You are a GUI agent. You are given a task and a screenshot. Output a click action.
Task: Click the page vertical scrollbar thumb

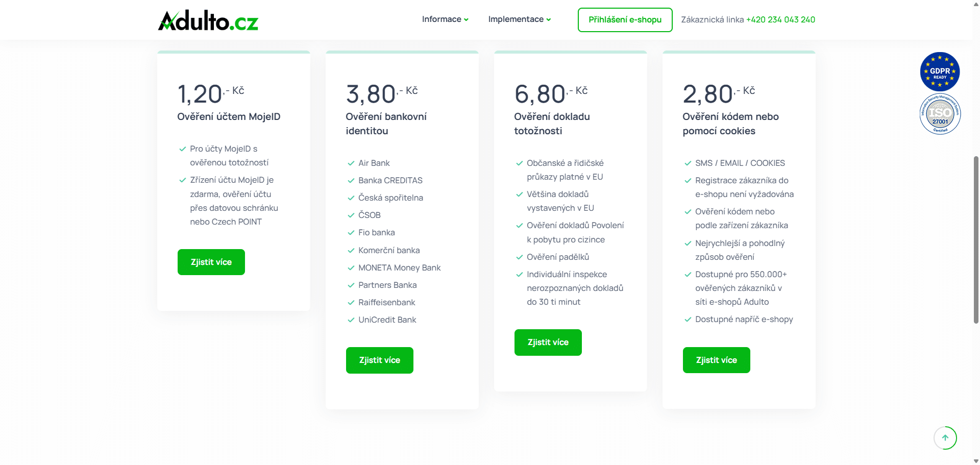(976, 240)
